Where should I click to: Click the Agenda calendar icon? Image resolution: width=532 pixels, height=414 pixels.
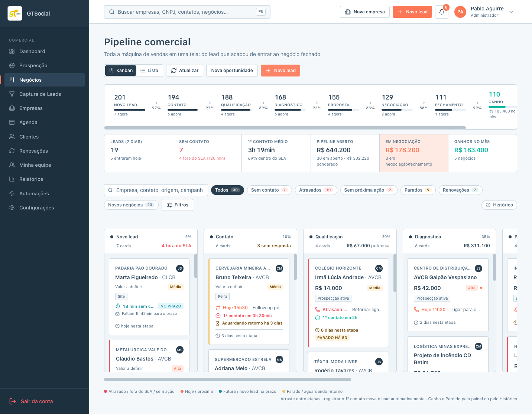(12, 122)
